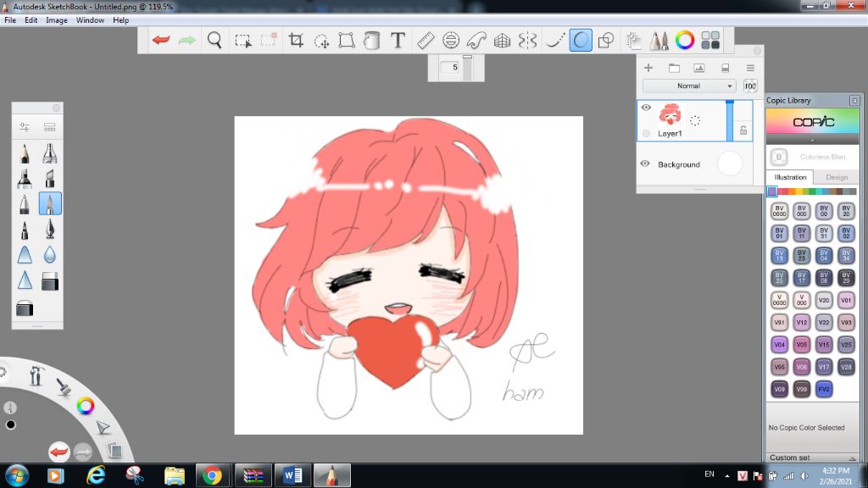Open brush properties sliders icon
868x488 pixels.
(25, 127)
